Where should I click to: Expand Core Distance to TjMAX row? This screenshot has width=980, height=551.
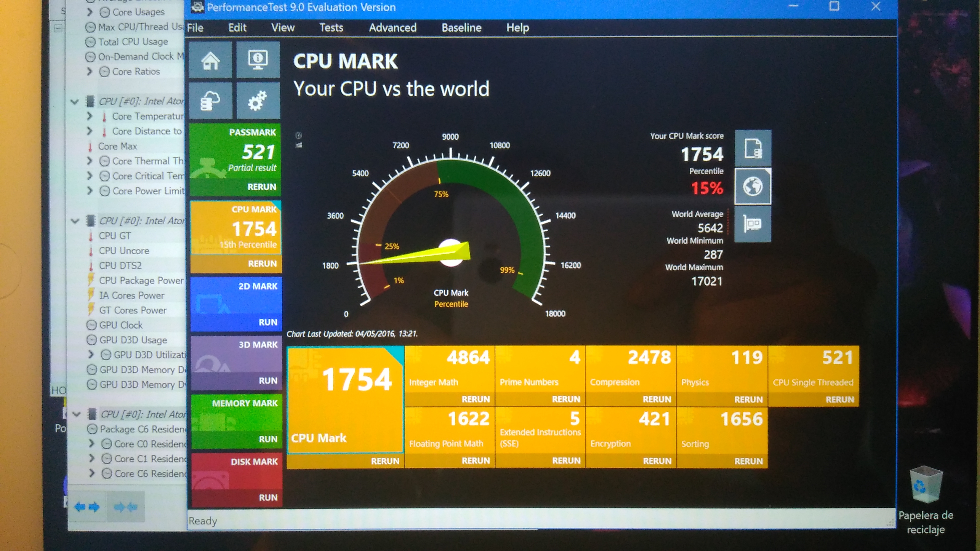click(90, 131)
